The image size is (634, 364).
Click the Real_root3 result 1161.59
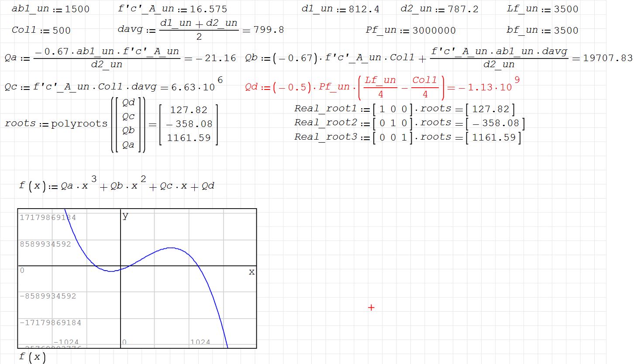click(493, 138)
